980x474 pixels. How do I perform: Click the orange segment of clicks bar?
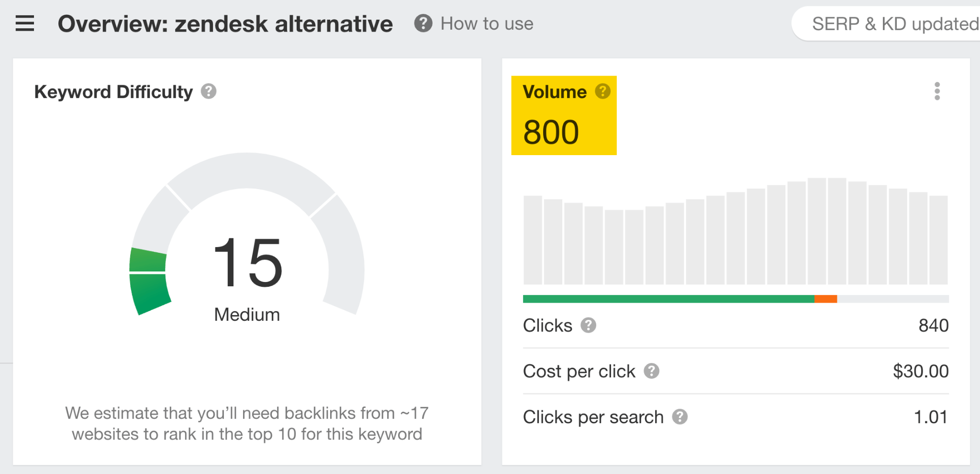pyautogui.click(x=825, y=299)
